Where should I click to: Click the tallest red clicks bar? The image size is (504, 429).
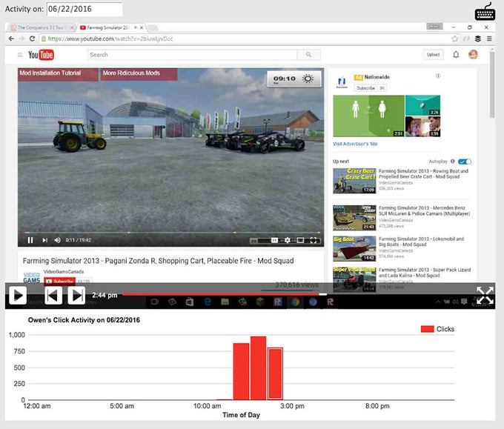[259, 368]
